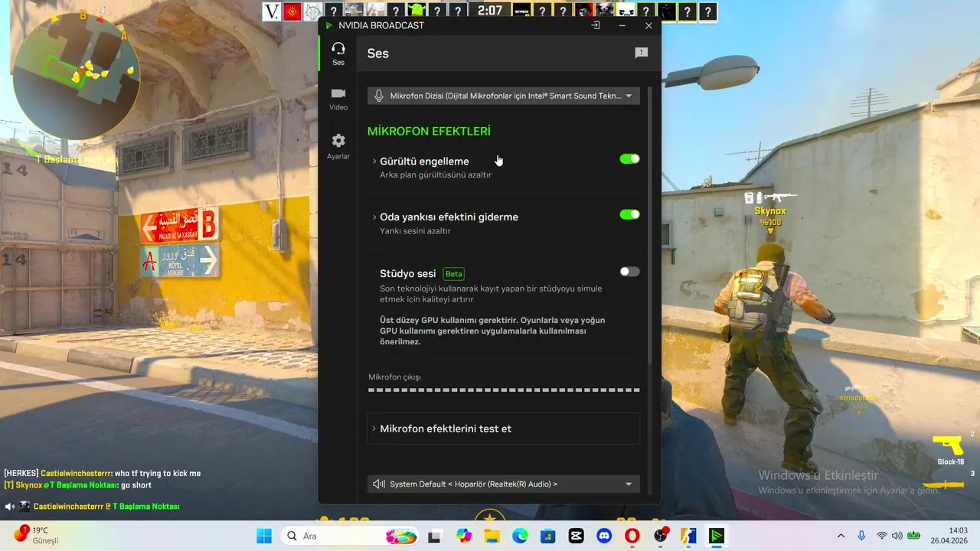Open the Ayarlar settings tab
This screenshot has width=980, height=551.
(338, 147)
